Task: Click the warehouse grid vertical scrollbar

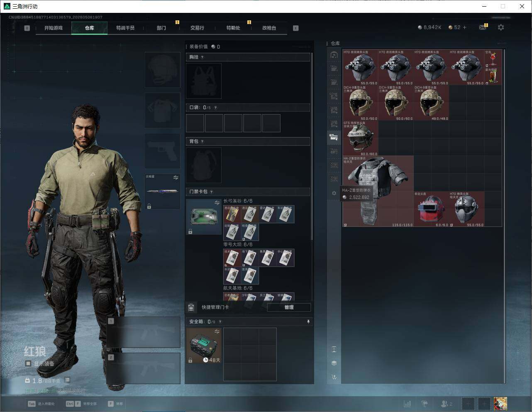Action: (505, 216)
